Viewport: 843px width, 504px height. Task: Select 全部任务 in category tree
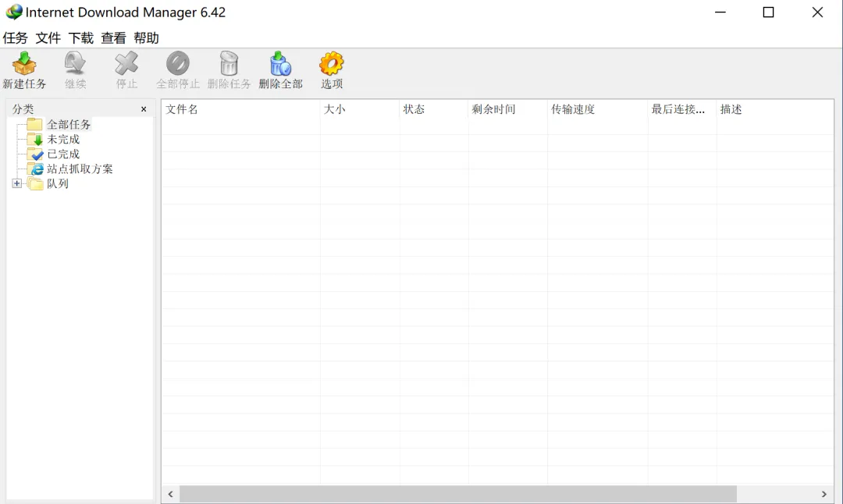click(x=69, y=124)
